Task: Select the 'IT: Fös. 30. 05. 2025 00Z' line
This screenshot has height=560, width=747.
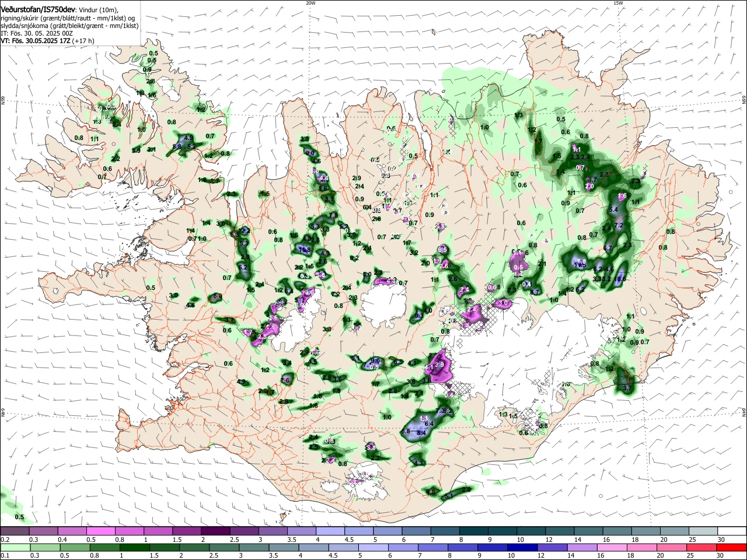Action: [x=37, y=33]
